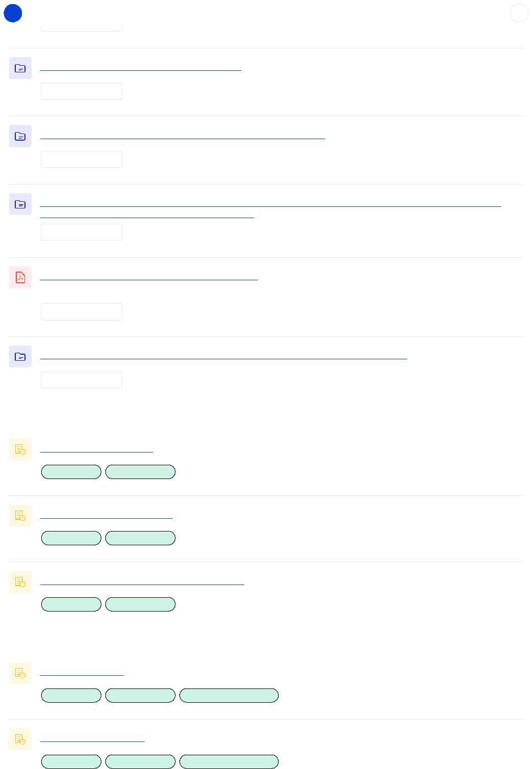Click the folder icon directly above the two-line link item
This screenshot has width=532, height=769.
coord(20,136)
